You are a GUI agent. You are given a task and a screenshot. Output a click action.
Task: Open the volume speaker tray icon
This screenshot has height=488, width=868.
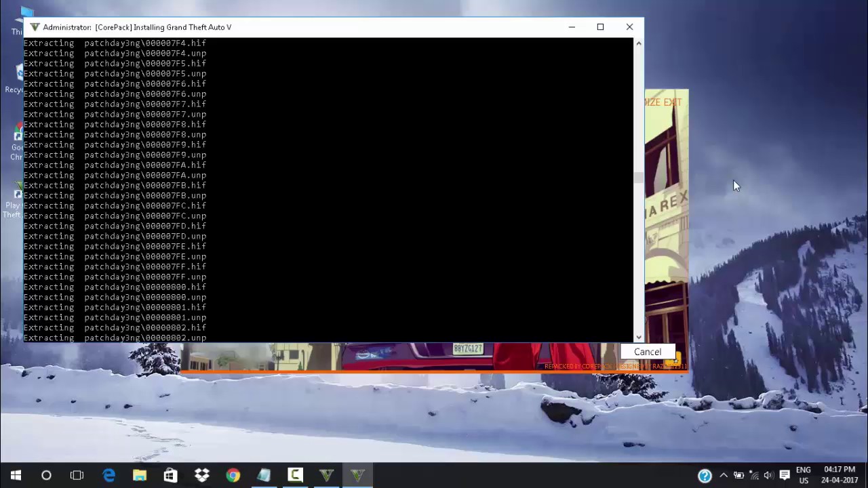click(768, 476)
